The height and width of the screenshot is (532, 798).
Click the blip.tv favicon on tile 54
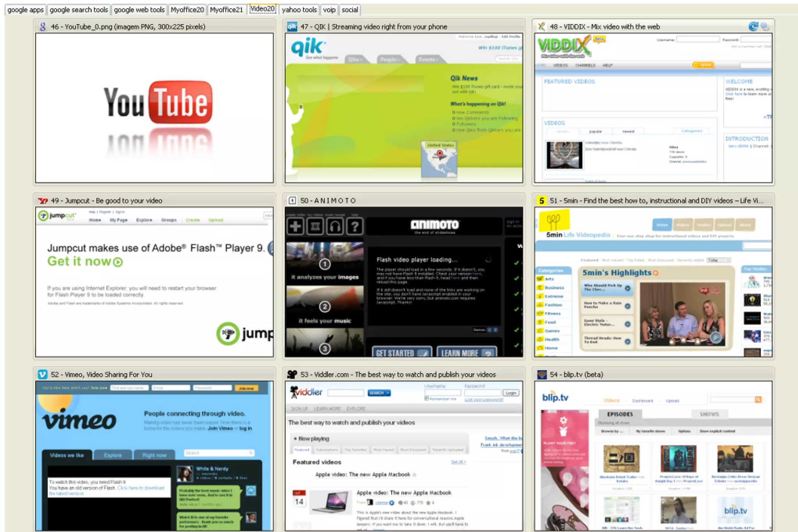(x=542, y=375)
